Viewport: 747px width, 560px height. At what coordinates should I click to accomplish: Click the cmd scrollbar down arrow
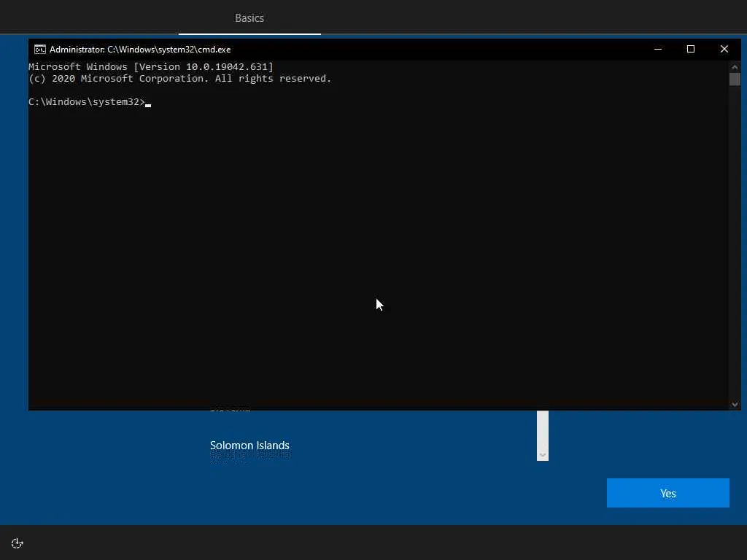735,404
